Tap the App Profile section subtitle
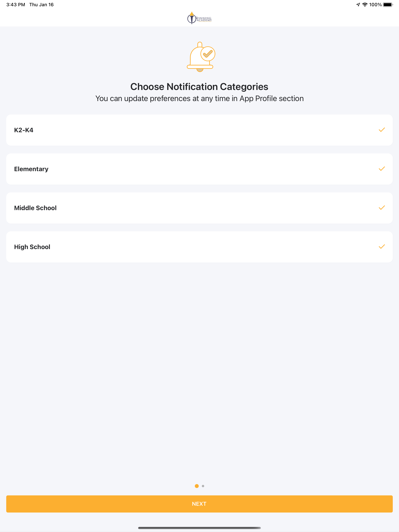 coord(199,99)
